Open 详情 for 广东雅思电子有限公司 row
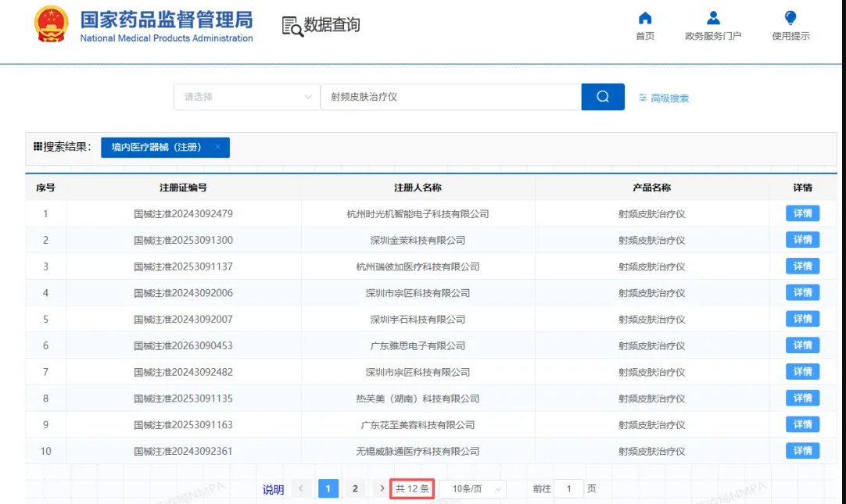 coord(802,345)
